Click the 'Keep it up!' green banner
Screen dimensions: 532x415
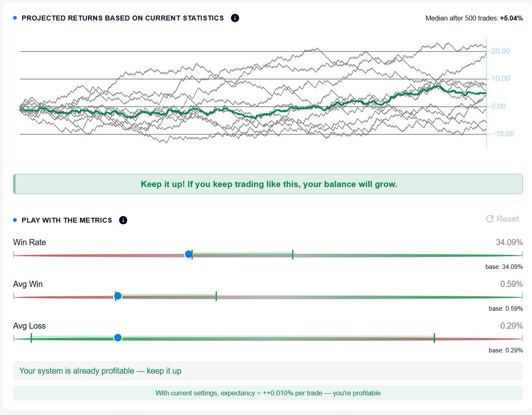click(x=268, y=184)
